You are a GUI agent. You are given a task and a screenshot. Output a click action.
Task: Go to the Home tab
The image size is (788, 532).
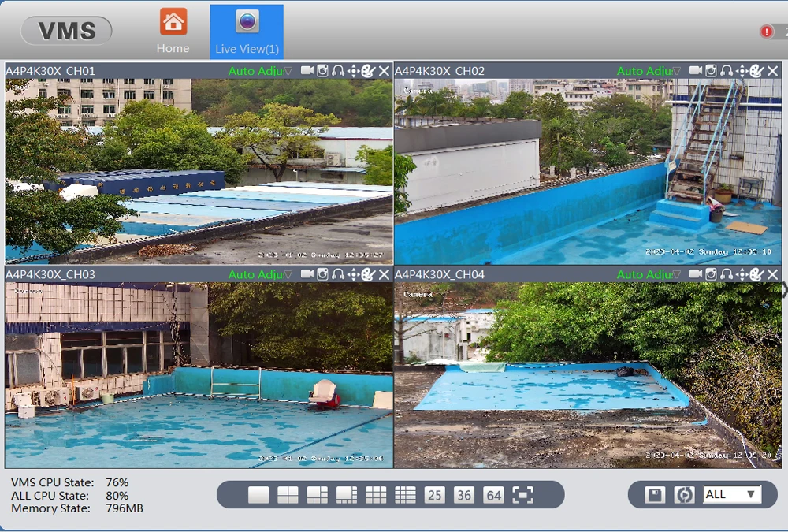[173, 32]
